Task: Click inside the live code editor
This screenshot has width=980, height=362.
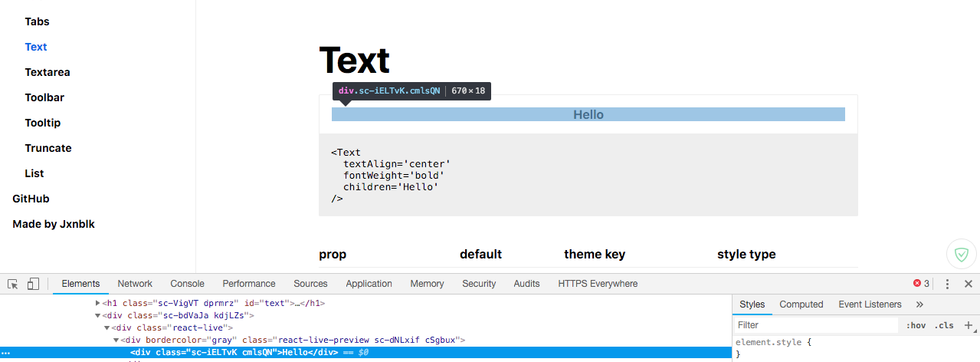Action: 588,175
